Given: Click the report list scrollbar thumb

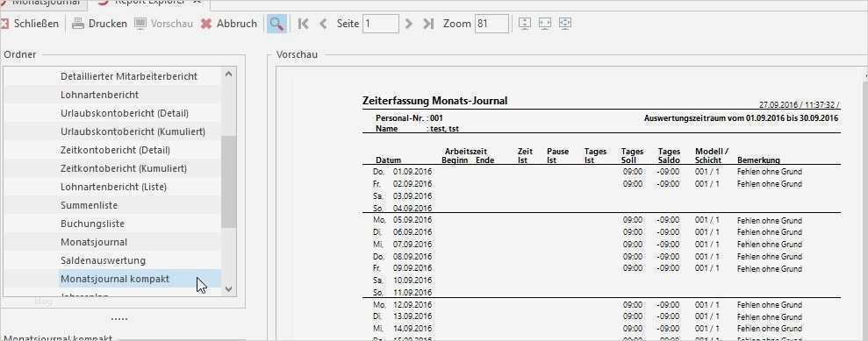Looking at the screenshot, I should coord(228,181).
